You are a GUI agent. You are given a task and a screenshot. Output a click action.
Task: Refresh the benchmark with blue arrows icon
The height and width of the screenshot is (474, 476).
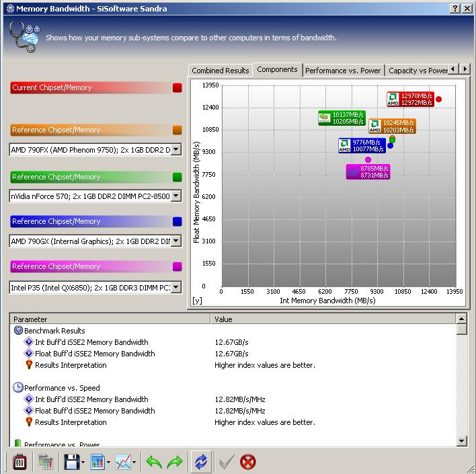pos(200,462)
